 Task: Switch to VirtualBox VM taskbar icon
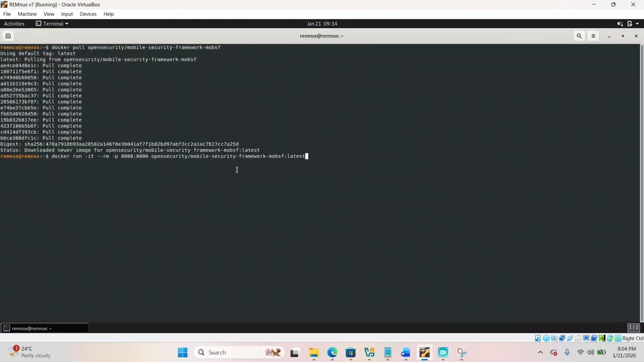point(425,352)
